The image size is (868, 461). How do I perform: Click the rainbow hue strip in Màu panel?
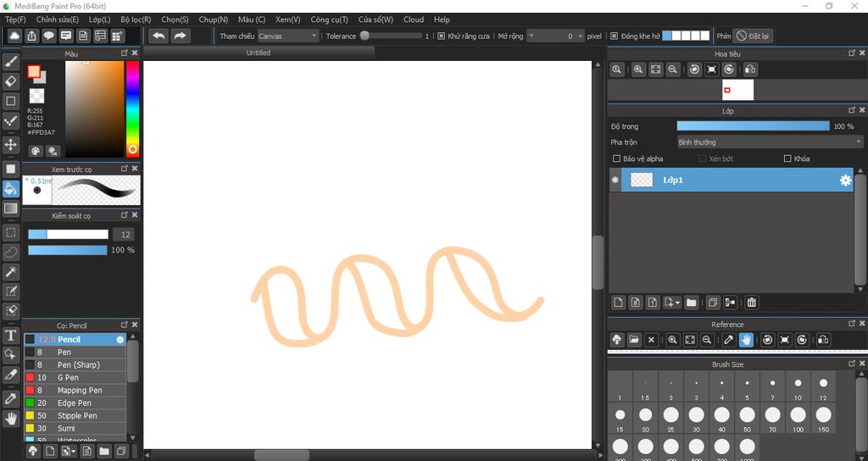click(x=132, y=108)
